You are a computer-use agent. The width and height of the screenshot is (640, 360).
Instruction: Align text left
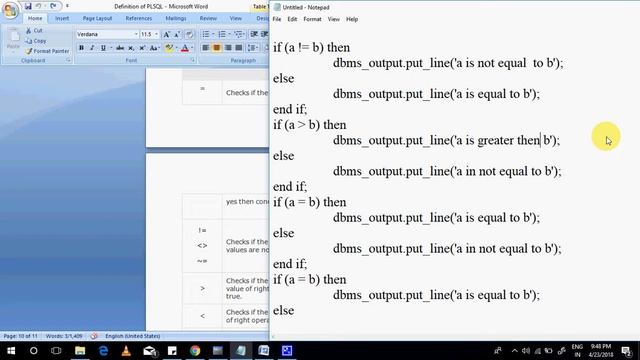pyautogui.click(x=206, y=48)
